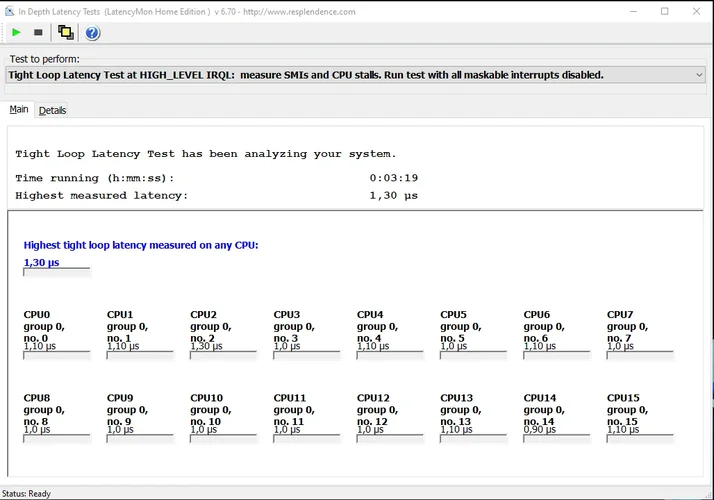Click the Highest measured latency text line
Viewport: 714px width, 500px height.
point(216,195)
